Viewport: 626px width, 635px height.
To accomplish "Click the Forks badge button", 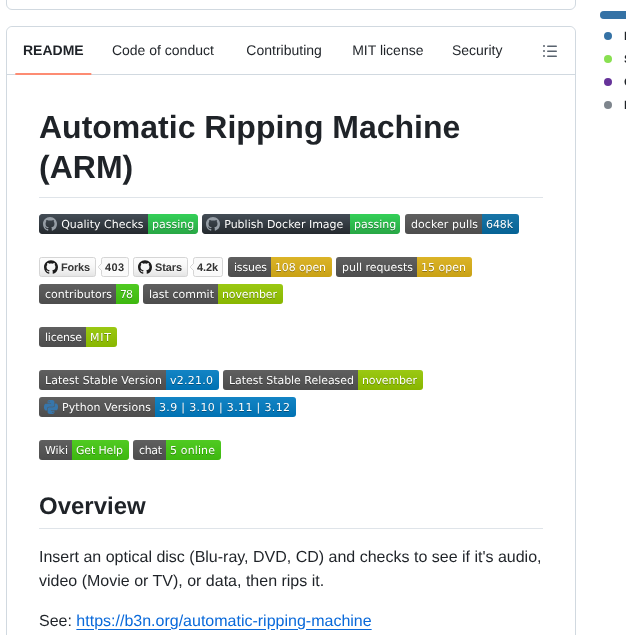I will (x=67, y=267).
